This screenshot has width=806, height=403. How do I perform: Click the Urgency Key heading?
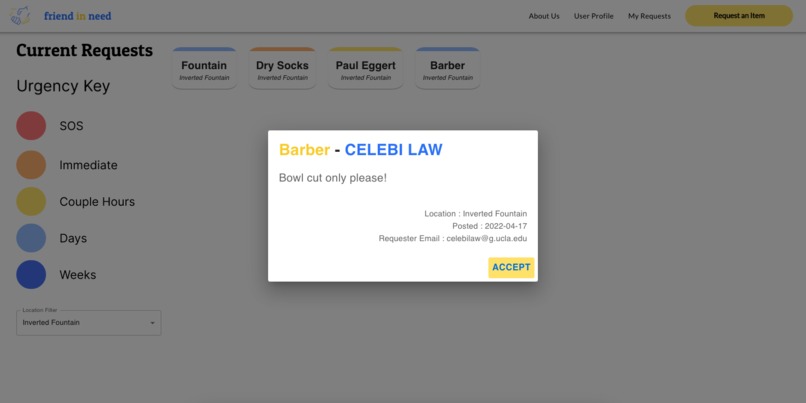(x=63, y=86)
